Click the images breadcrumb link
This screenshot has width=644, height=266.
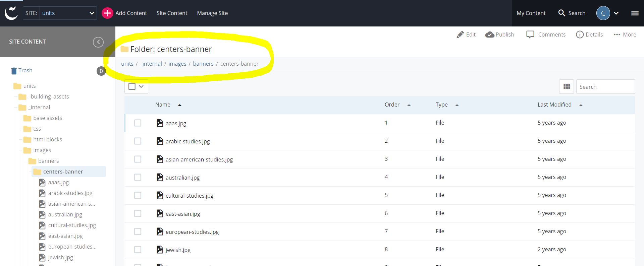pyautogui.click(x=177, y=64)
